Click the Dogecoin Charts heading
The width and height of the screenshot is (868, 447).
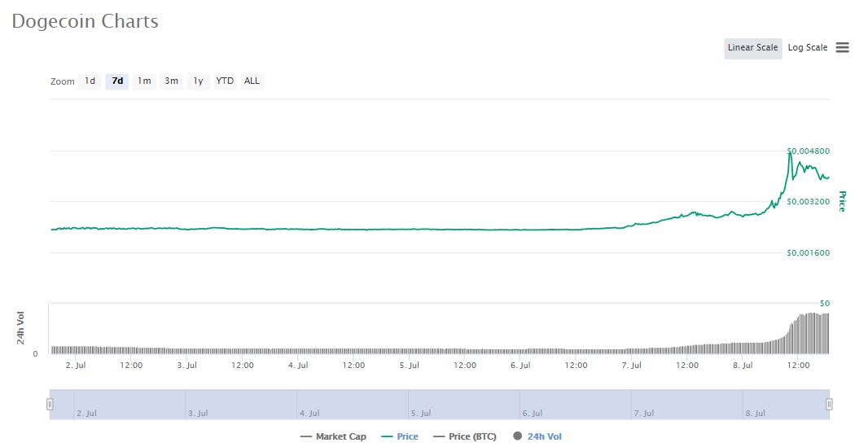point(85,21)
